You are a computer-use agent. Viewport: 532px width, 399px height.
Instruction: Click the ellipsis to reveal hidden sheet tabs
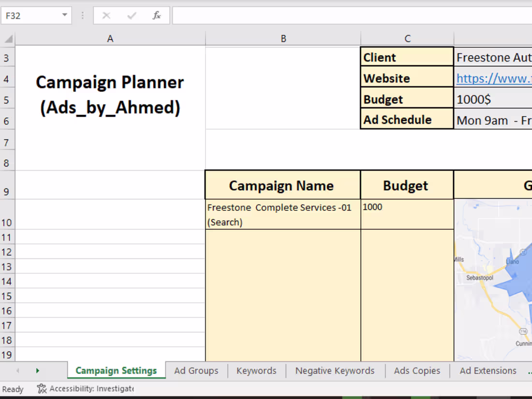529,370
